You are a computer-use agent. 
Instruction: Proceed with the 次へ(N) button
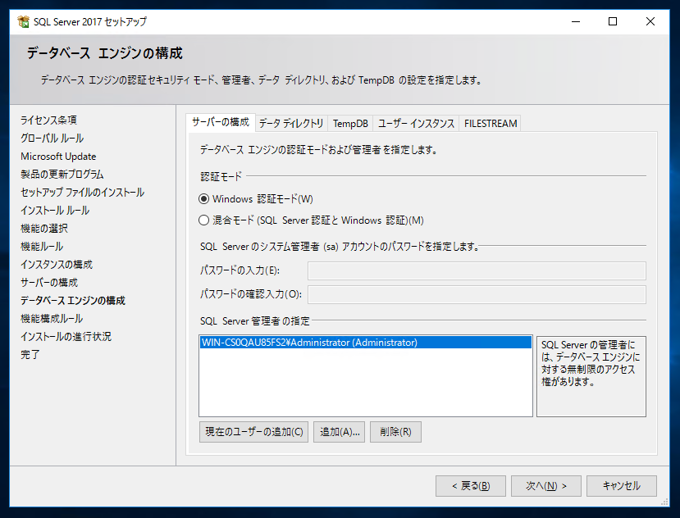[546, 486]
